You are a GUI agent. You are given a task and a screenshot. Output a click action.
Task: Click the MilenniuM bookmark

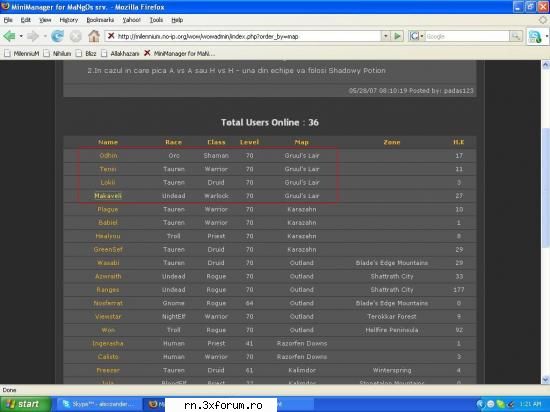[22, 53]
